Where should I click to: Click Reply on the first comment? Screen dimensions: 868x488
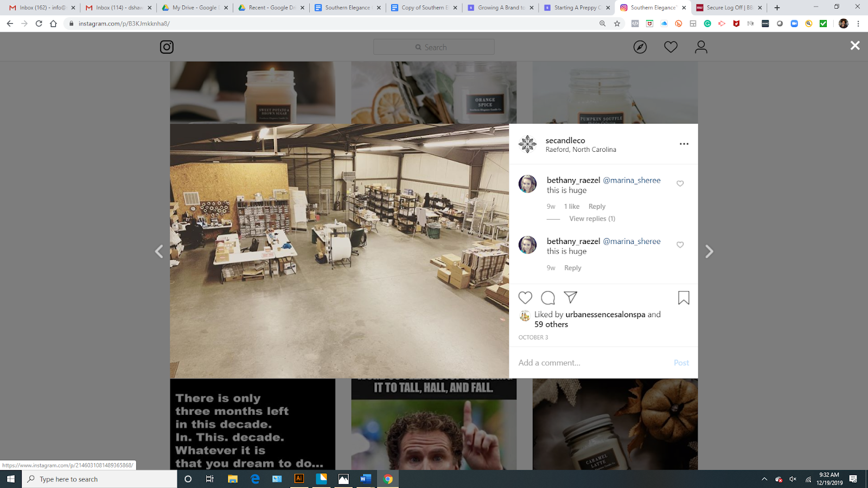[597, 206]
